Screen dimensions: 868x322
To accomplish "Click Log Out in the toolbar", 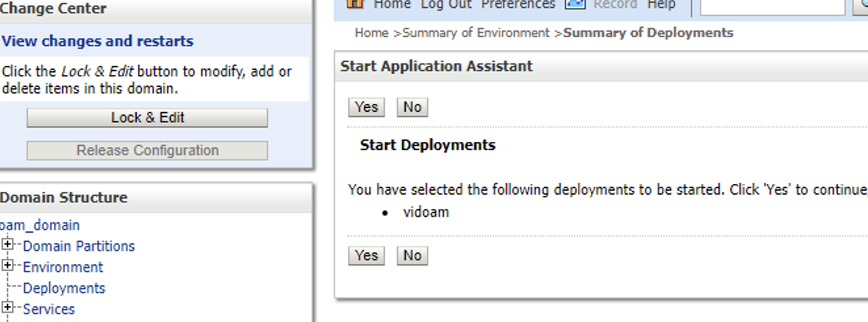I will 446,4.
